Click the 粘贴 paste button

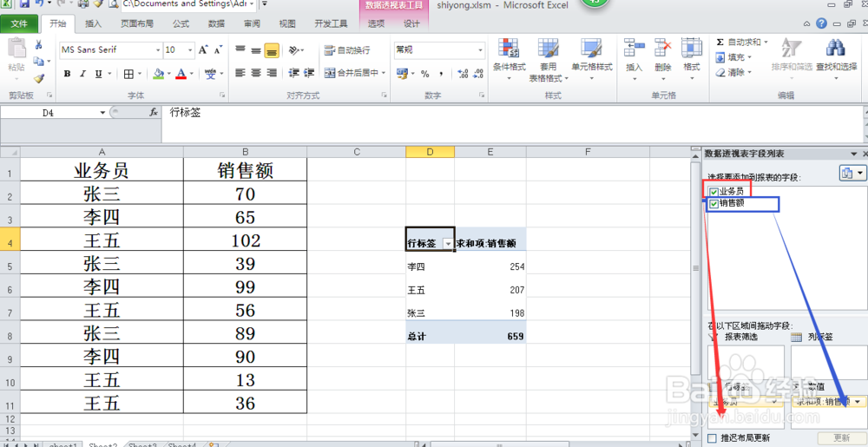[x=16, y=60]
